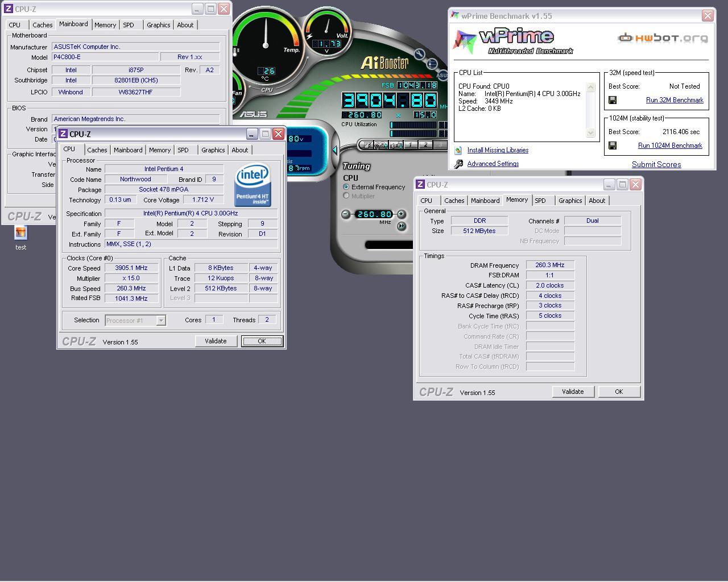This screenshot has height=582, width=728.
Task: Click the DRAM Frequency 260.3 MHz value
Action: tap(550, 265)
